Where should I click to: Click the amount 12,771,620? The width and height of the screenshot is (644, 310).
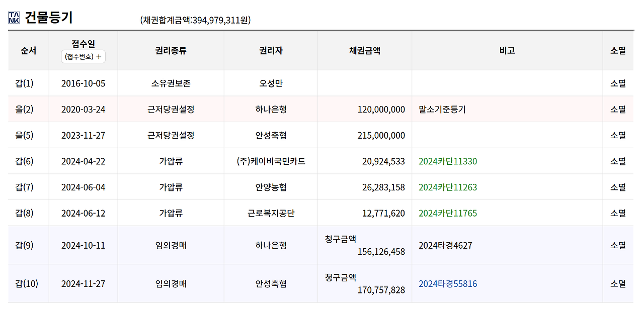point(383,214)
